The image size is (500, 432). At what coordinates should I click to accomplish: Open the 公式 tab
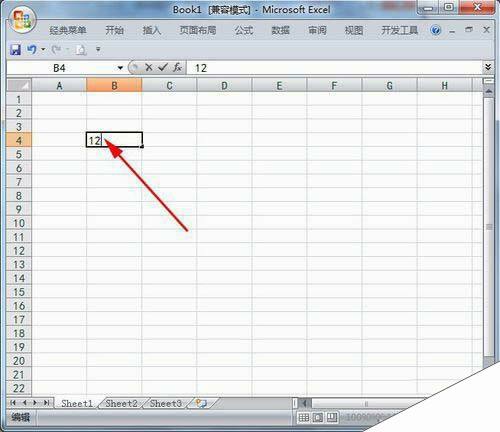(244, 30)
